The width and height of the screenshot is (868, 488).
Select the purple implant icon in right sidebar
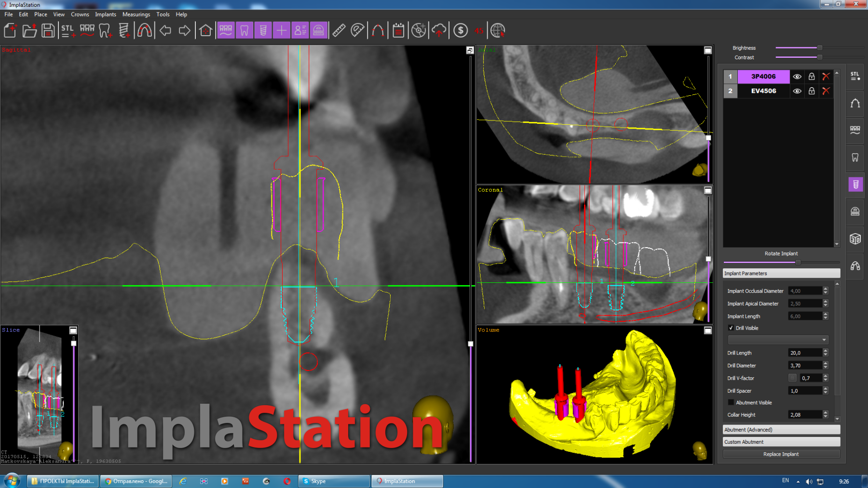(x=855, y=184)
